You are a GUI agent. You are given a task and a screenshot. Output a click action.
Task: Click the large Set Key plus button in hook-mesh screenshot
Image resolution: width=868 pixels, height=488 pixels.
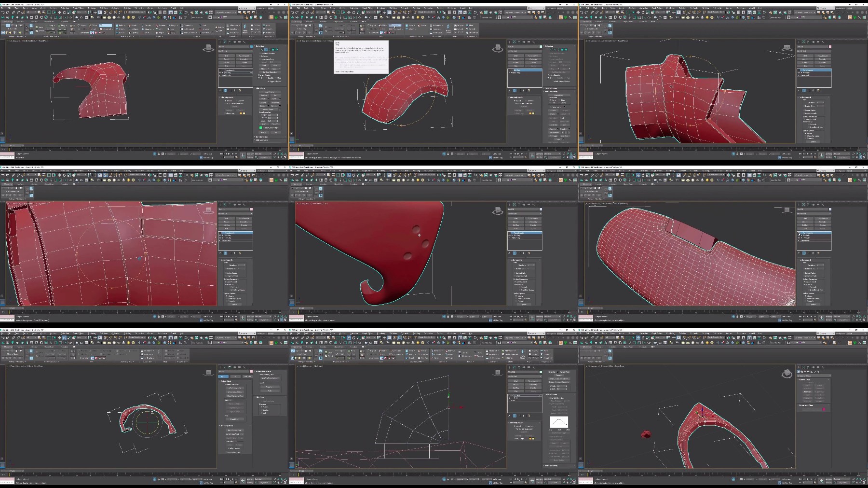[x=243, y=155]
